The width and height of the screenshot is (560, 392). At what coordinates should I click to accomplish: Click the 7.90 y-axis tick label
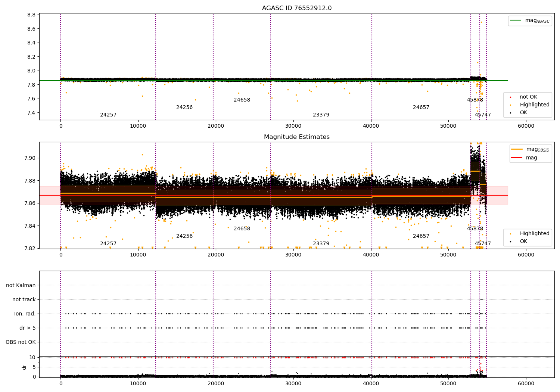[30, 158]
